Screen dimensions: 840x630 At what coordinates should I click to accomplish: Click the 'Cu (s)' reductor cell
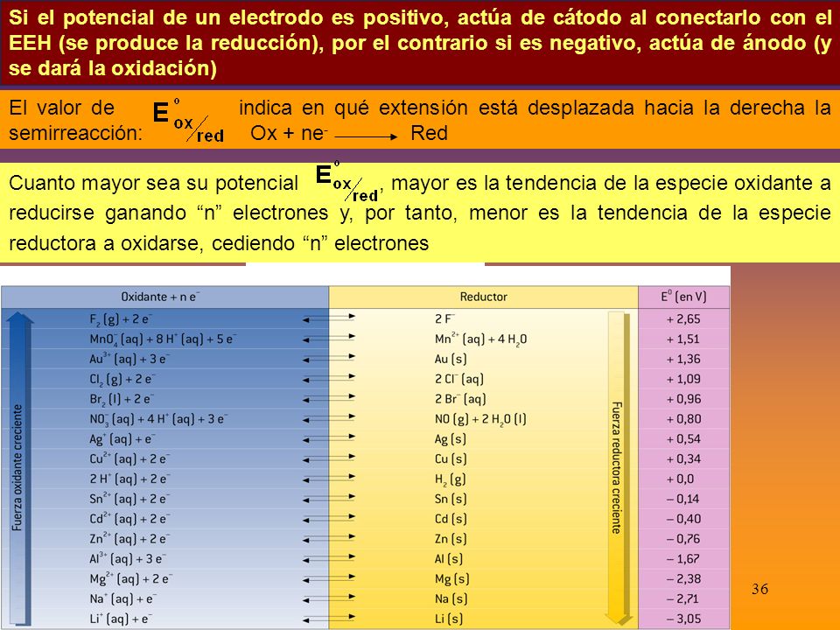pos(451,459)
